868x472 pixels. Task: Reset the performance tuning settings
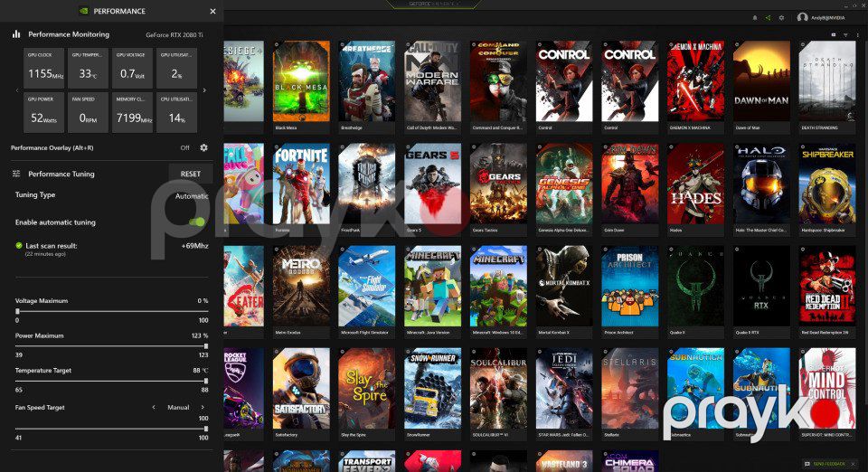pyautogui.click(x=191, y=174)
